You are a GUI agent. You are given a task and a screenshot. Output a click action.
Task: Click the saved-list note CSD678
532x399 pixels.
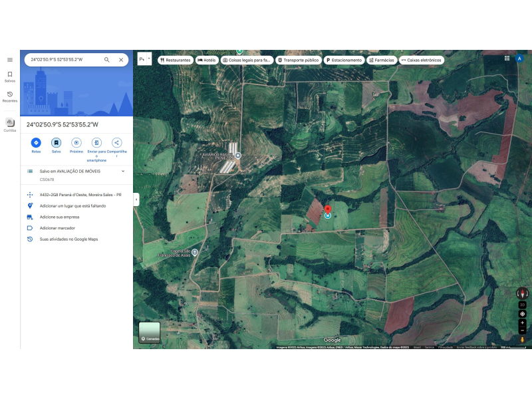point(47,180)
